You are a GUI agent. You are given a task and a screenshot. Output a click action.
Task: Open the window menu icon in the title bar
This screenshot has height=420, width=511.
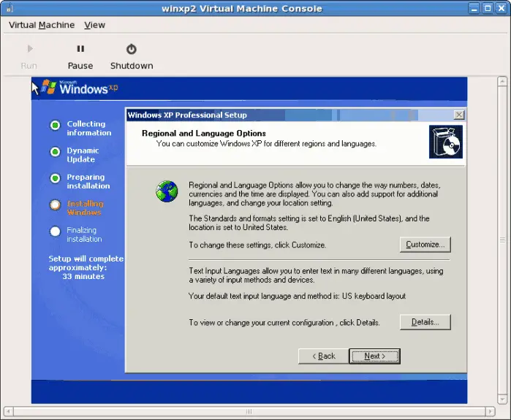[x=10, y=7]
